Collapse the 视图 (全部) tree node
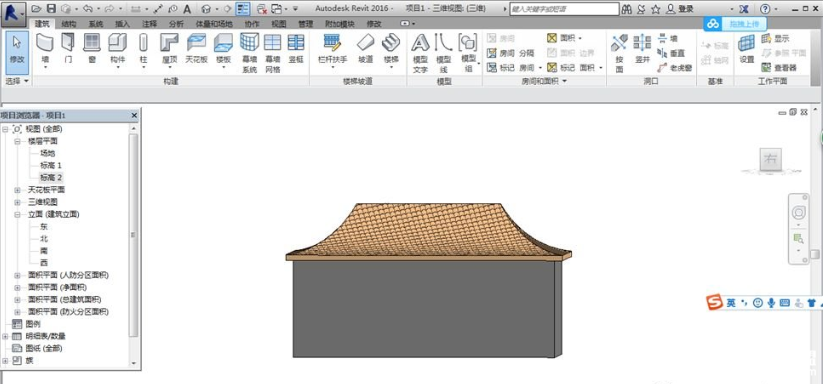Screen dimensions: 824x384 5,129
